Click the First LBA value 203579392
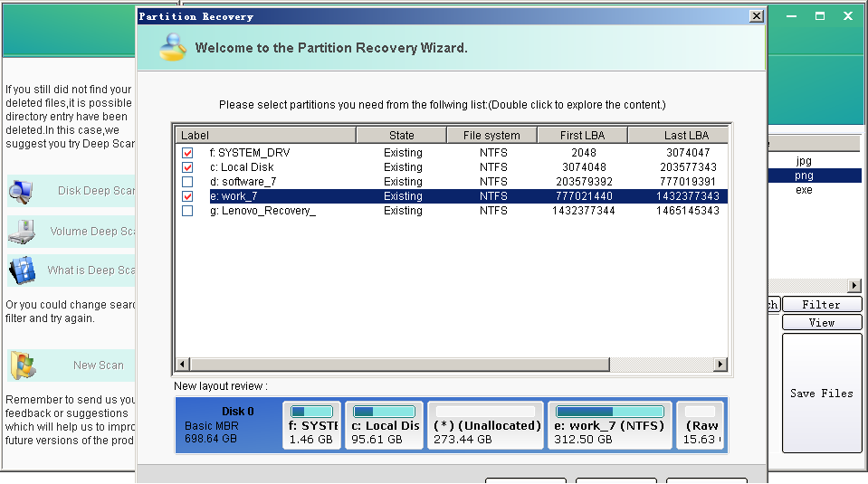This screenshot has width=868, height=484. point(584,182)
